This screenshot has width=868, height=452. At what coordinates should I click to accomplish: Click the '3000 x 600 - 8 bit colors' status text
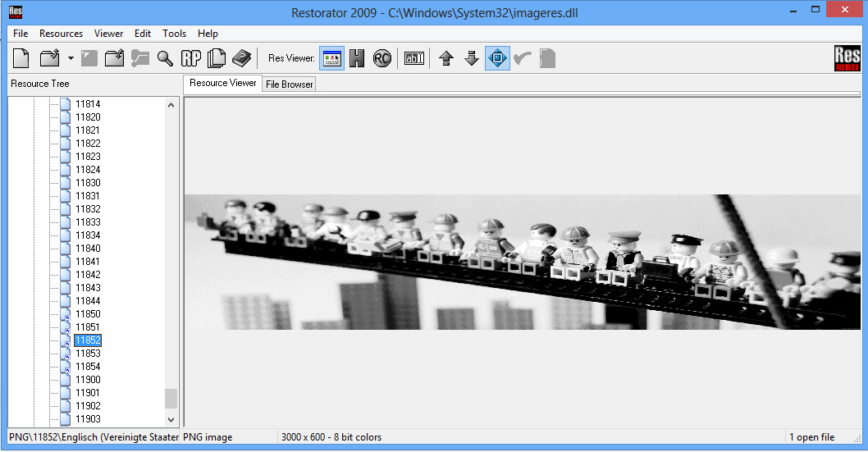tap(331, 437)
